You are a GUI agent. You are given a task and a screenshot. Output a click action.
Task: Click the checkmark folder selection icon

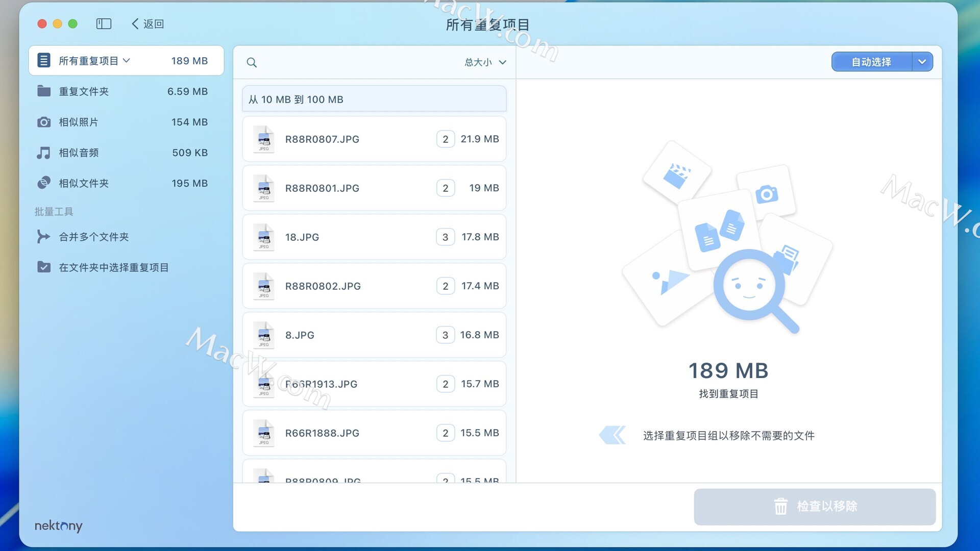point(44,267)
